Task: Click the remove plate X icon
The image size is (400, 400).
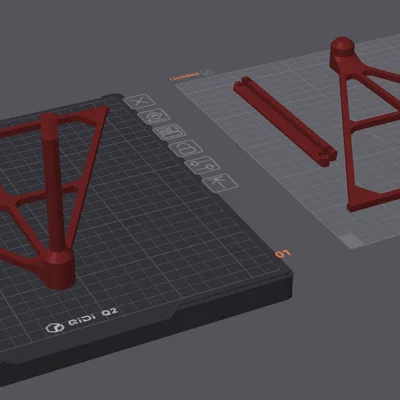Action: (x=139, y=101)
